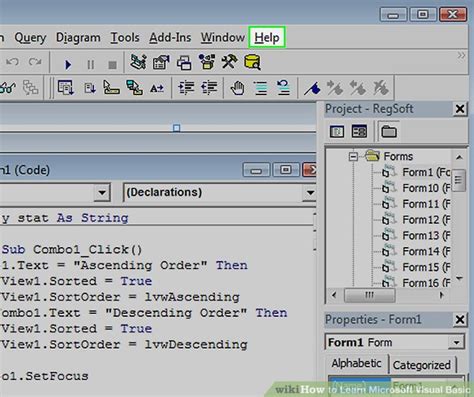Close the Properties - Form1 panel
474x397 pixels.
[x=460, y=320]
